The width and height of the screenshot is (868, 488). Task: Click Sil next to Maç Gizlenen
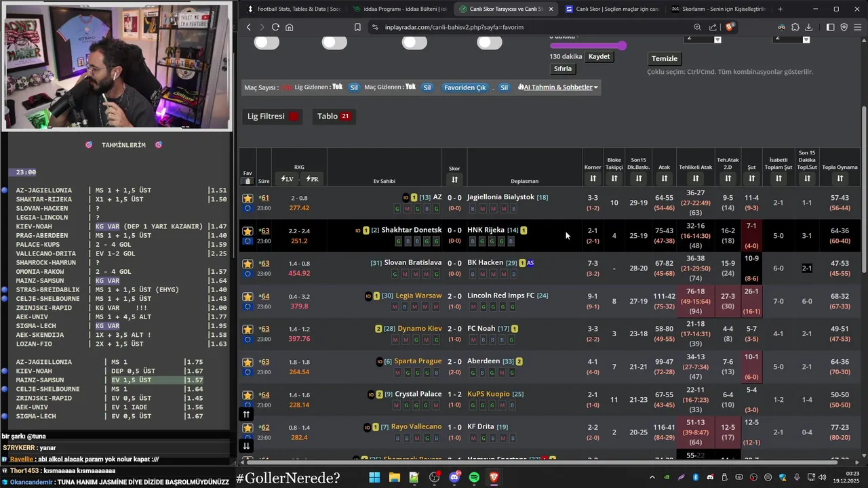(x=427, y=87)
